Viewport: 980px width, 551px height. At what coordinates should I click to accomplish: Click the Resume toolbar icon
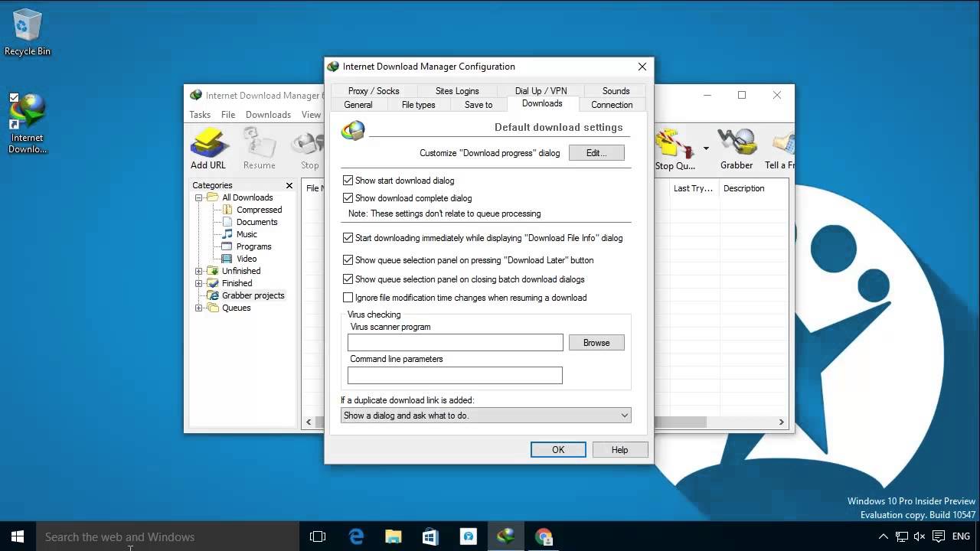[x=259, y=148]
